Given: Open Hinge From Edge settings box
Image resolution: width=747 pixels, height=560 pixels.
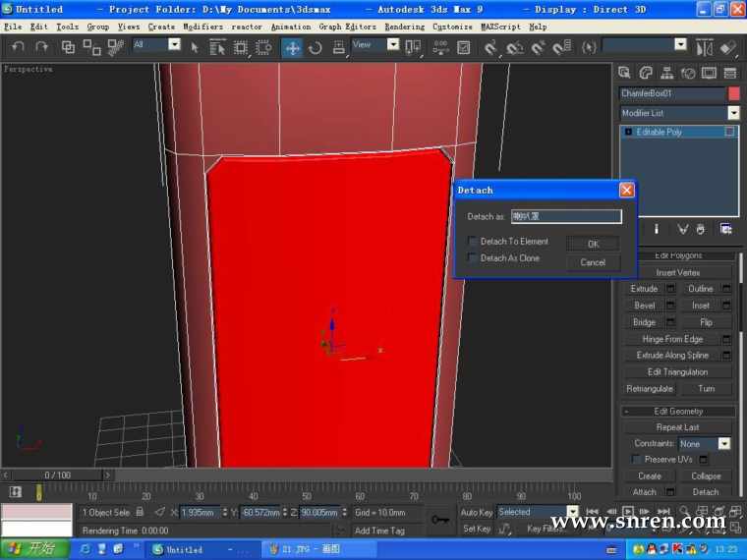Looking at the screenshot, I should [x=726, y=339].
